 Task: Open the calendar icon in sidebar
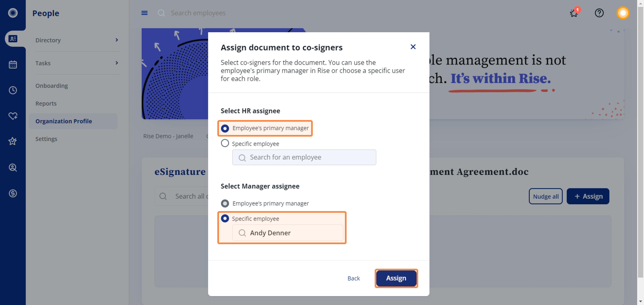click(x=13, y=64)
